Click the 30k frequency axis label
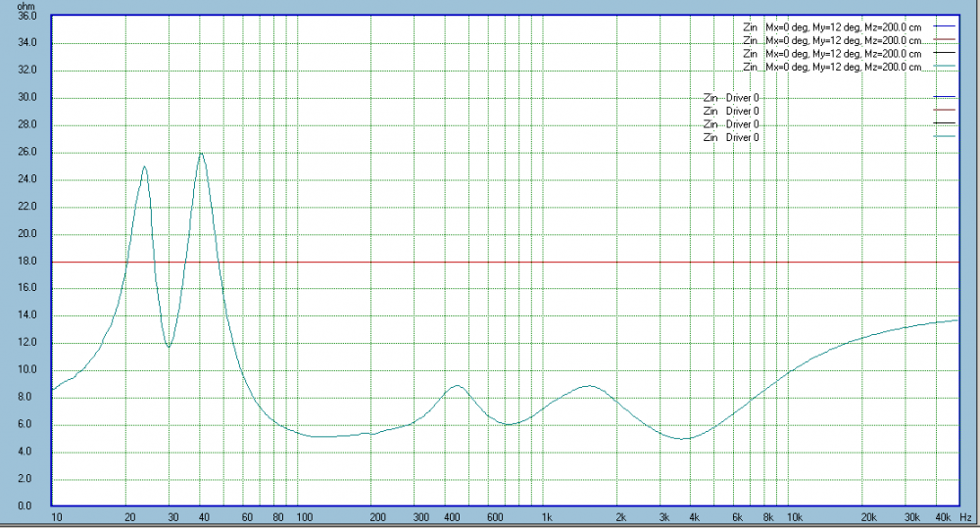 pos(911,517)
